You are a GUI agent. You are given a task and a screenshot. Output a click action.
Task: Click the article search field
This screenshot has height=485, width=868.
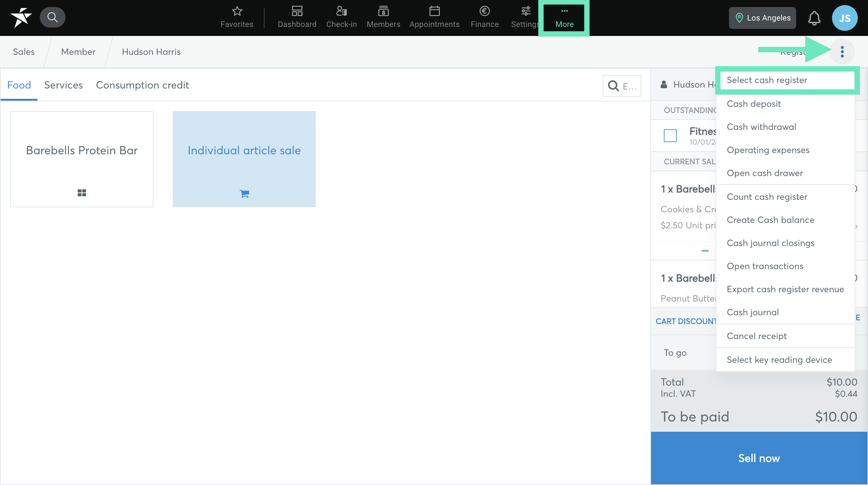coord(622,86)
